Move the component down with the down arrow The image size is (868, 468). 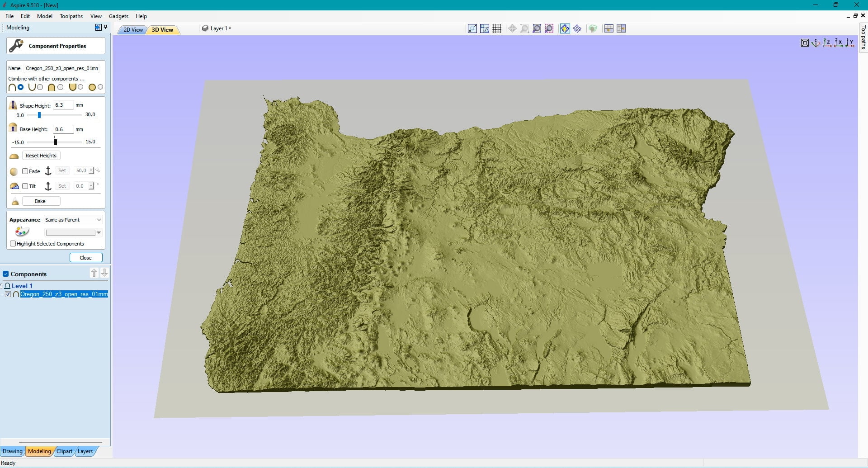click(x=104, y=273)
